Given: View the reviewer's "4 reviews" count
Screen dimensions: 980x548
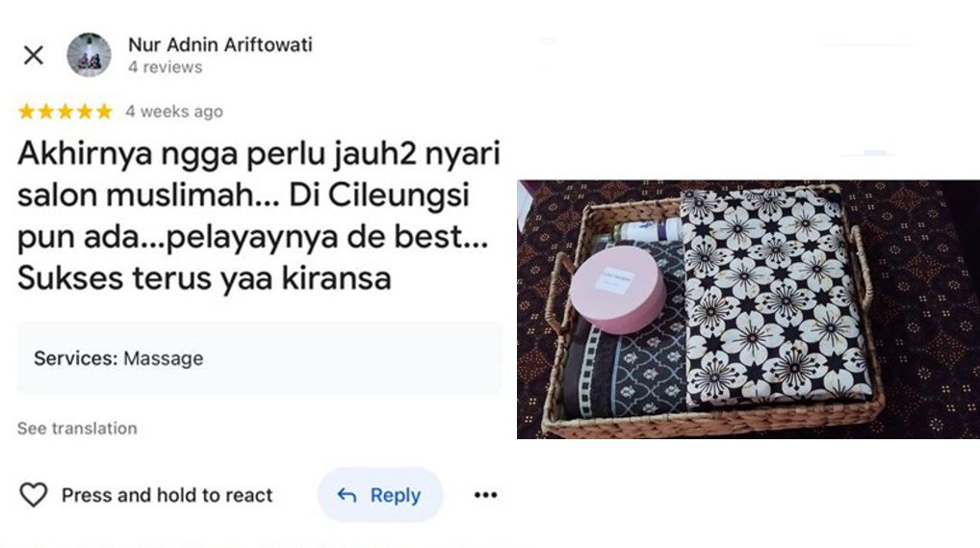Looking at the screenshot, I should [165, 67].
